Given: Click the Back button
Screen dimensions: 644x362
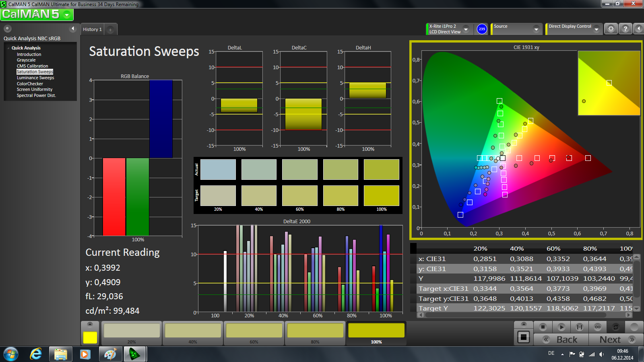Looking at the screenshot, I should coord(561,339).
